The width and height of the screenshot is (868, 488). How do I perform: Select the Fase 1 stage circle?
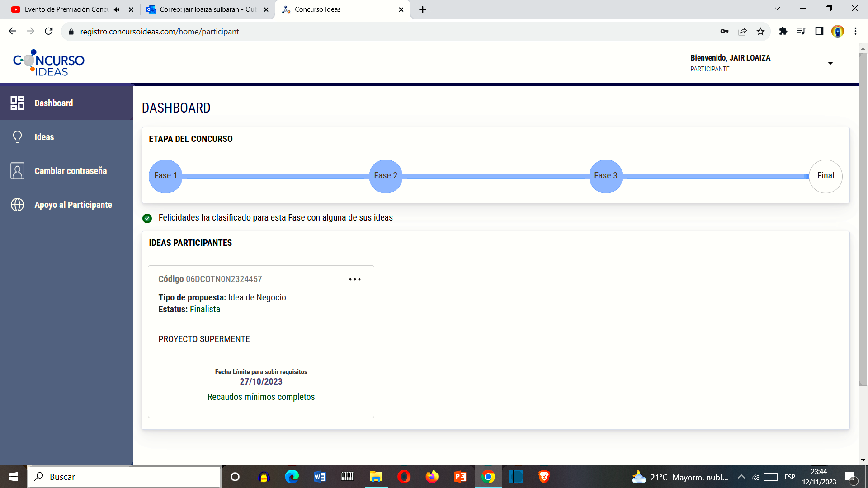pyautogui.click(x=165, y=176)
